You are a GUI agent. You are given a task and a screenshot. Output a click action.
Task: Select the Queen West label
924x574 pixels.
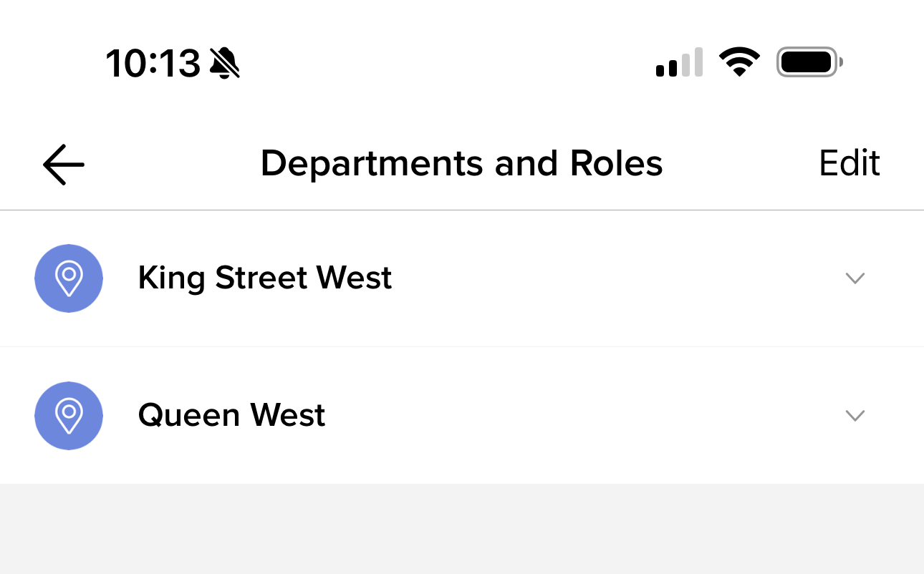coord(232,415)
